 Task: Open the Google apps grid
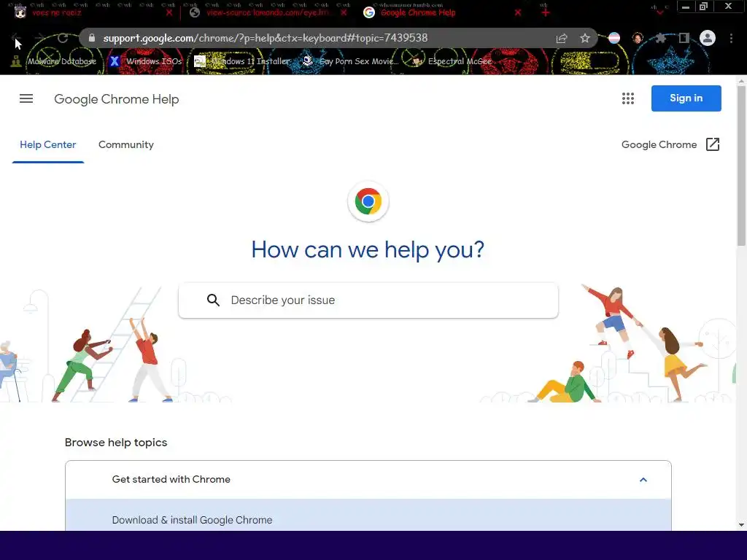click(x=628, y=98)
